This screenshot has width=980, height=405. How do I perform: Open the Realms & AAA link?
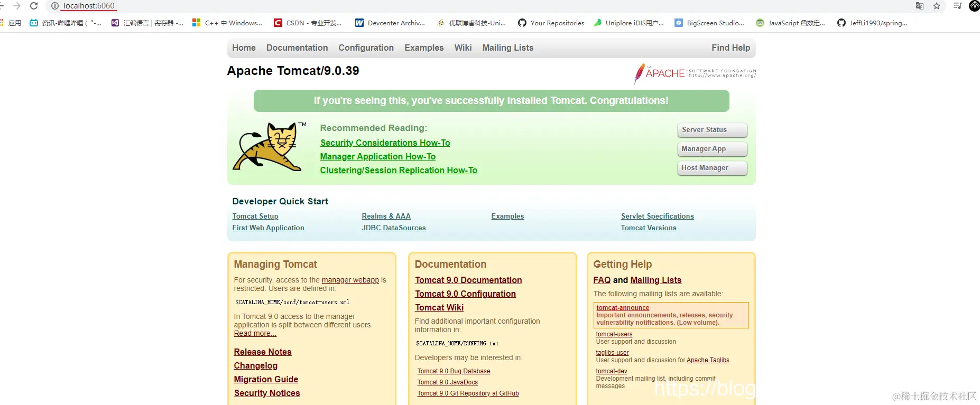coord(386,216)
